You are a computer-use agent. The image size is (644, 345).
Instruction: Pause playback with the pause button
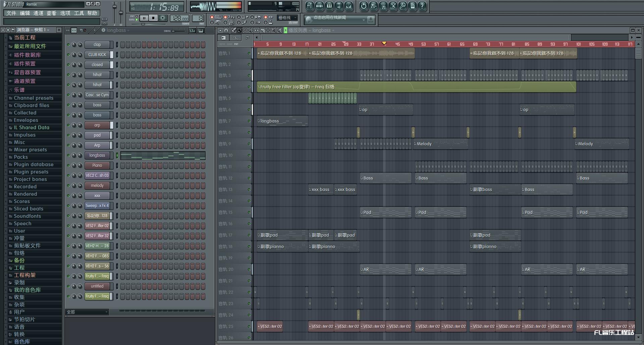click(144, 18)
